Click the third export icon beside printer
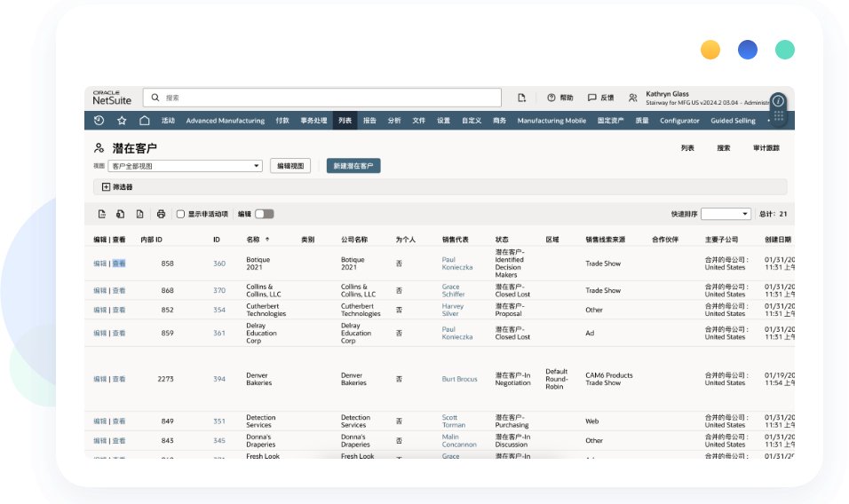The width and height of the screenshot is (849, 504). [139, 214]
